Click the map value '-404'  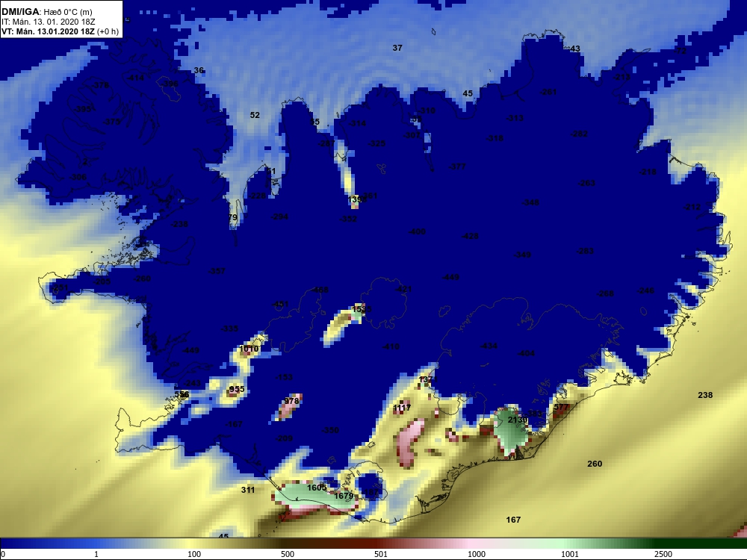(526, 353)
